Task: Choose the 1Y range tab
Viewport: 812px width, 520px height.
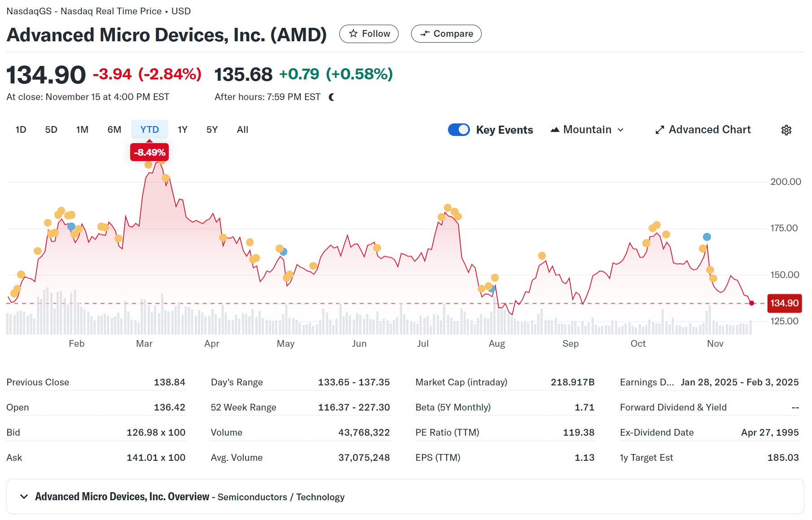Action: 182,130
